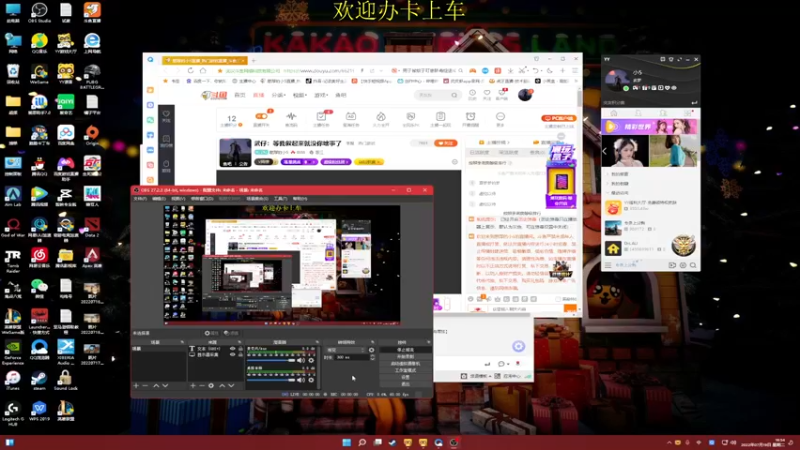Open the OBS transition type dropdown
The width and height of the screenshot is (800, 450).
click(x=345, y=350)
